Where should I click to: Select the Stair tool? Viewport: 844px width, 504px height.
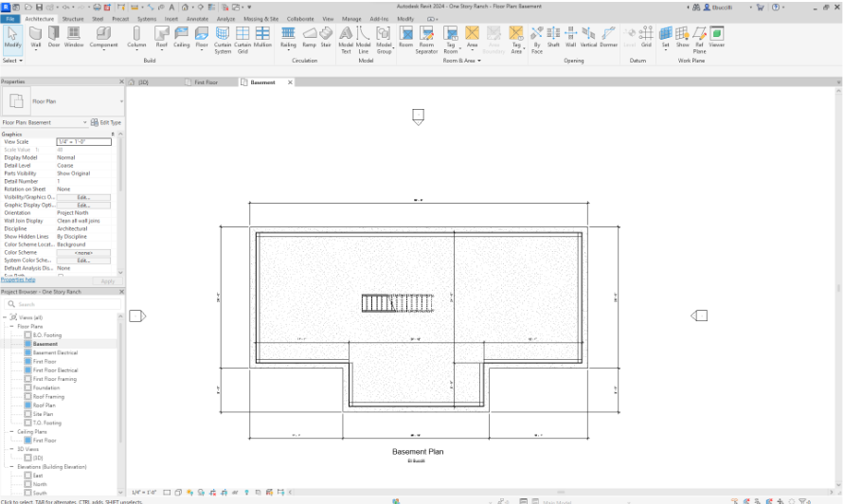coord(326,37)
